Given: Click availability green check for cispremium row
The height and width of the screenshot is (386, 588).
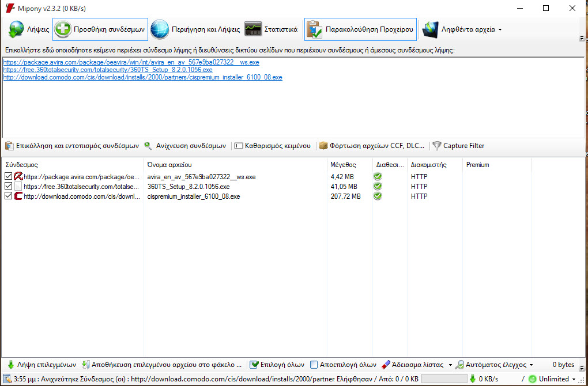Looking at the screenshot, I should pos(378,196).
